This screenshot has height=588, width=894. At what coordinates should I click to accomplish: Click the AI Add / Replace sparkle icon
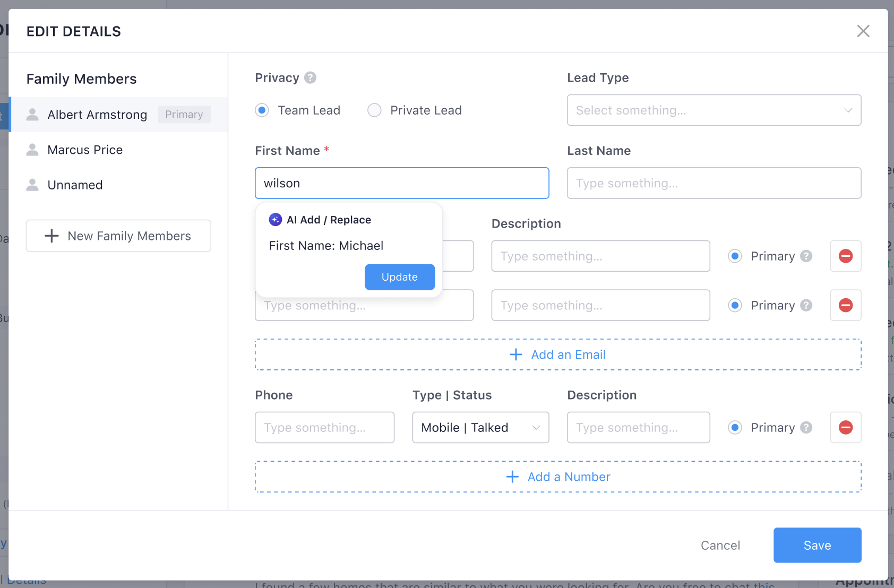[276, 220]
